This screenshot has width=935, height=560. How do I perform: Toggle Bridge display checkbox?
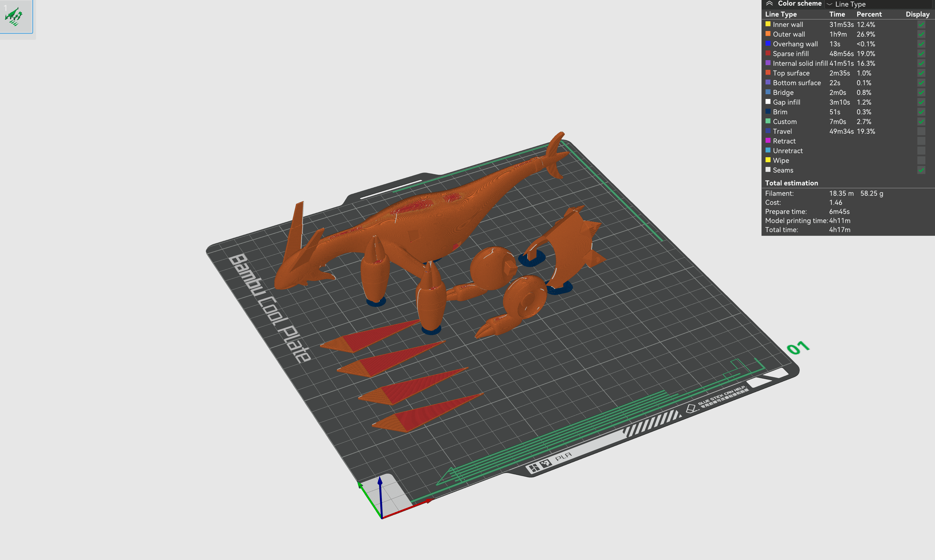[921, 92]
